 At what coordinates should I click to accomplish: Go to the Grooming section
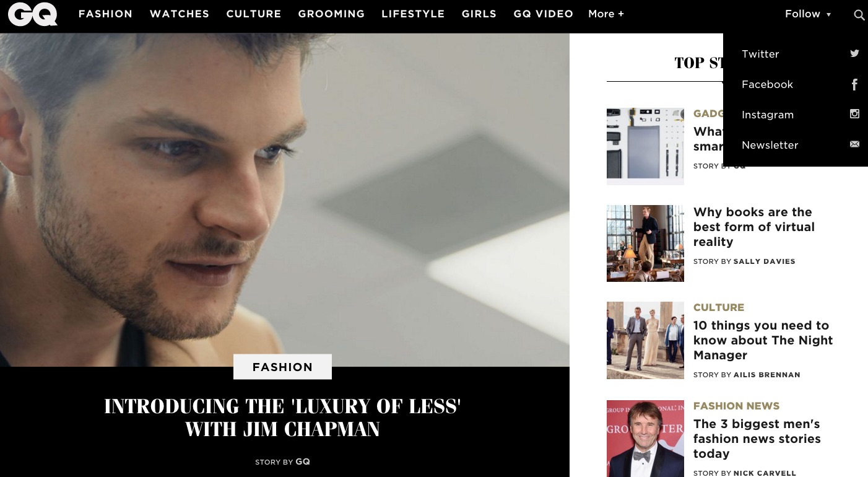click(331, 14)
